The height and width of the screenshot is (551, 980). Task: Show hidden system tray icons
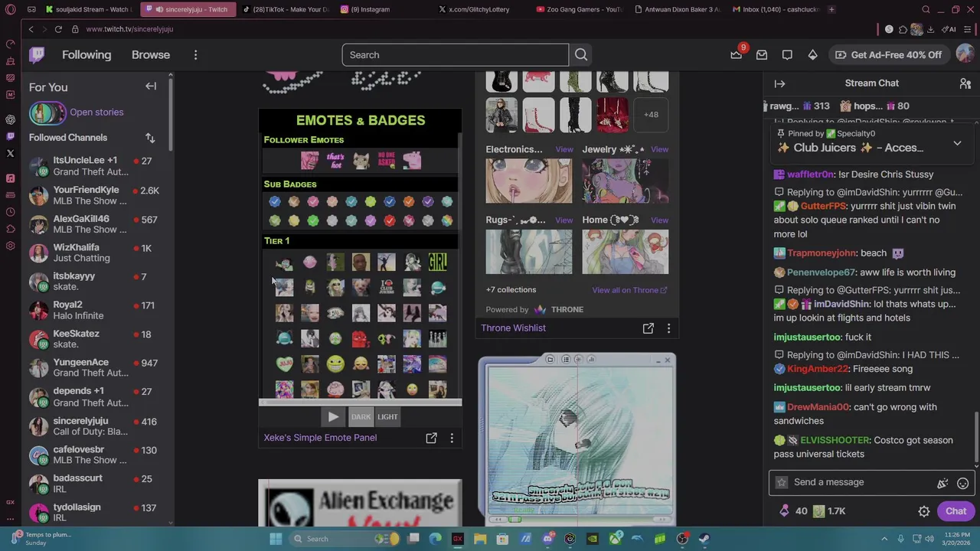pyautogui.click(x=884, y=539)
